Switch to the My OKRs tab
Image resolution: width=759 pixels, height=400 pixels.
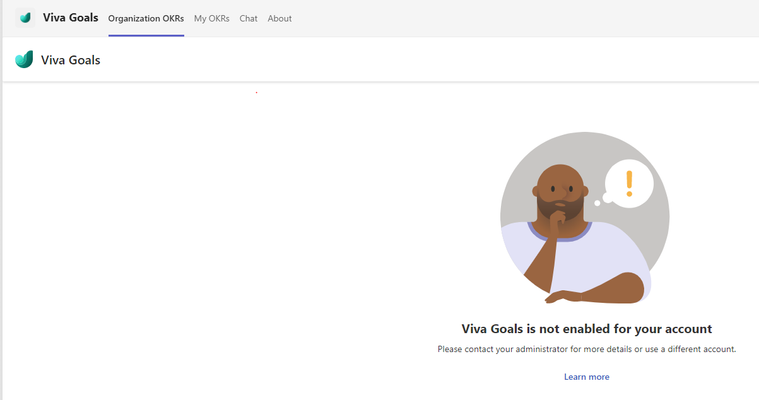(212, 18)
